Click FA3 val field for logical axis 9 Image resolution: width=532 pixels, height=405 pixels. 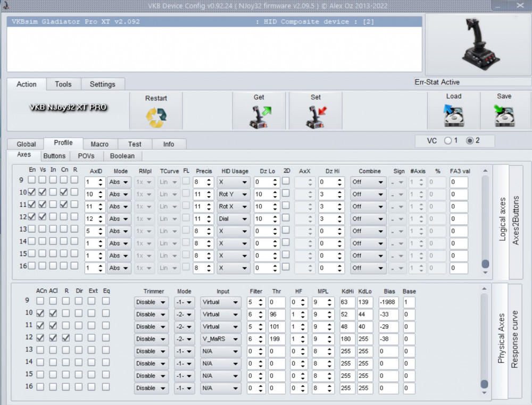tap(459, 182)
